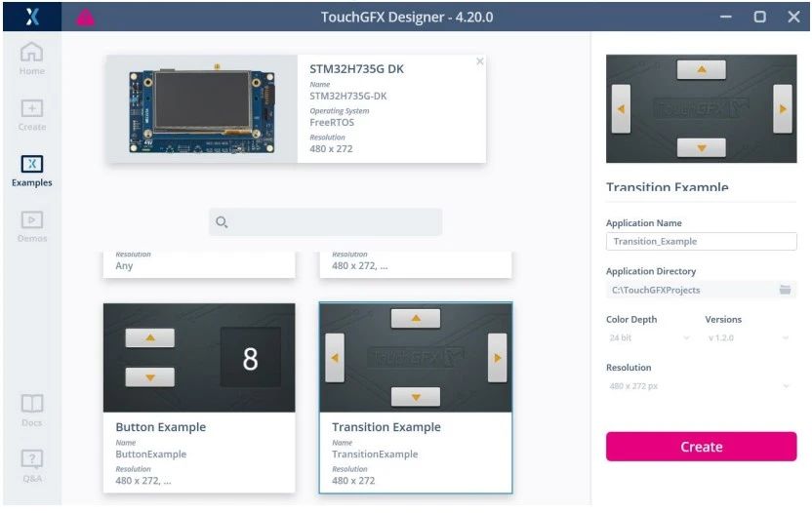The width and height of the screenshot is (812, 513).
Task: Click the Transition Example card title
Action: point(386,427)
